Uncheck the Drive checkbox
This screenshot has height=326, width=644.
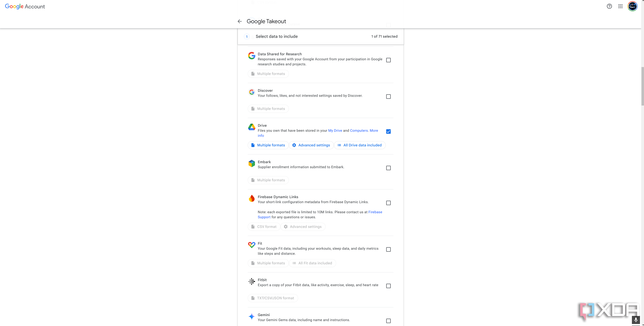point(388,132)
